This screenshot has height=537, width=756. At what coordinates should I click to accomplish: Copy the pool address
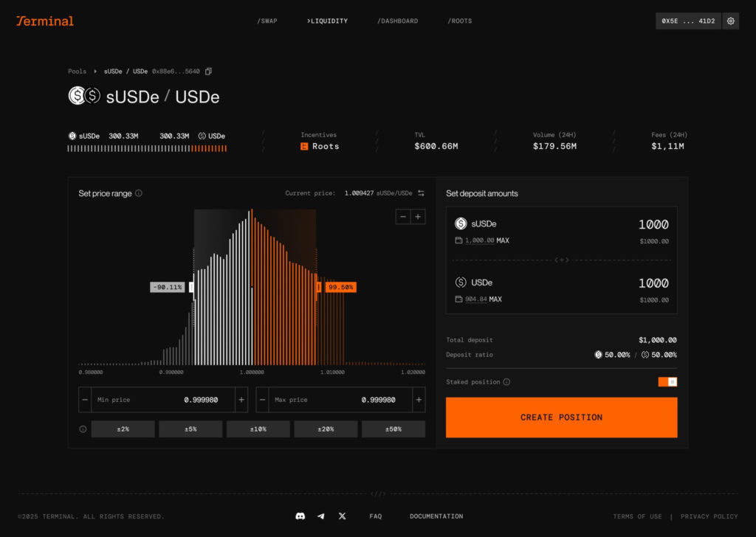(x=208, y=72)
